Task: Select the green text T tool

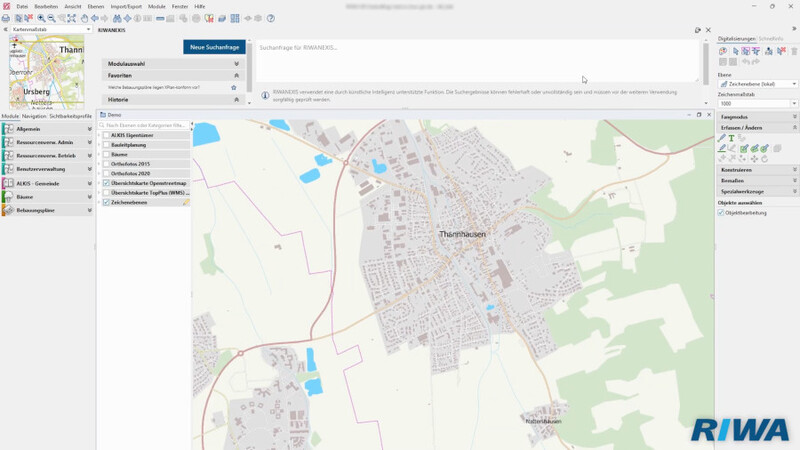Action: pyautogui.click(x=731, y=138)
